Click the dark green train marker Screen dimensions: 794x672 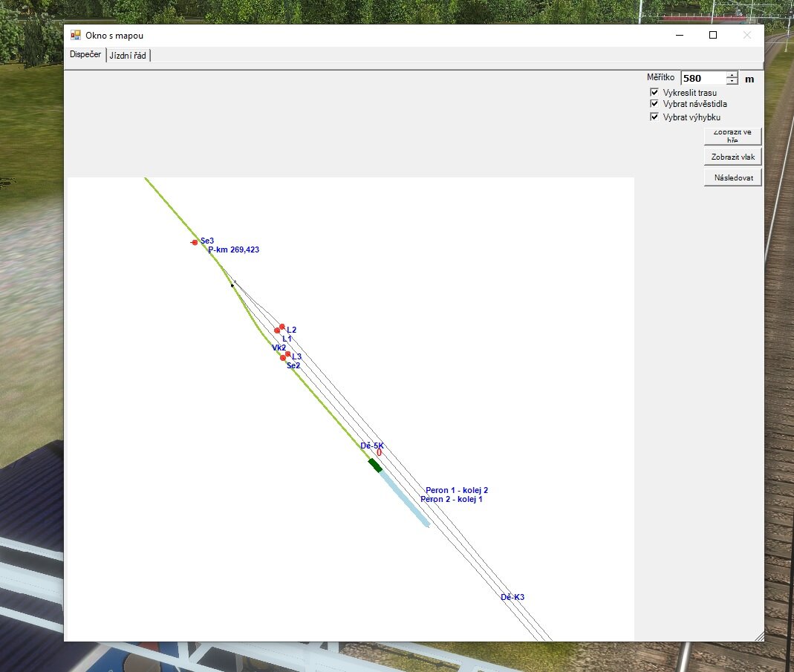pyautogui.click(x=375, y=466)
